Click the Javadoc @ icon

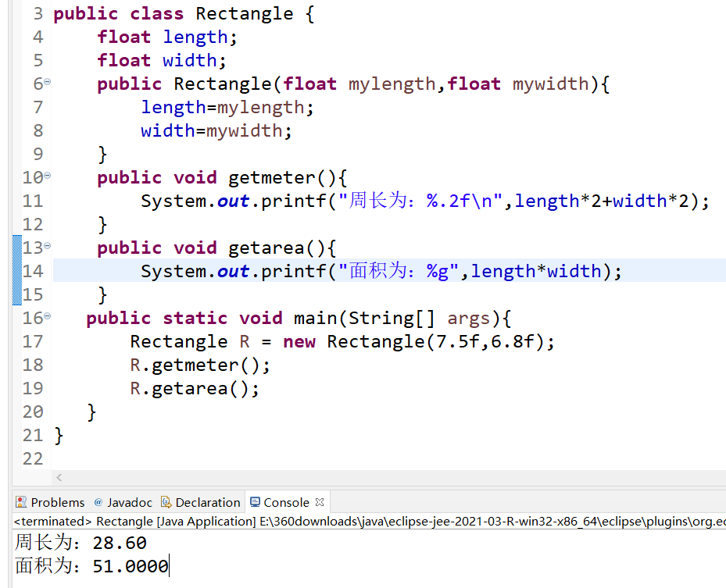(x=98, y=502)
